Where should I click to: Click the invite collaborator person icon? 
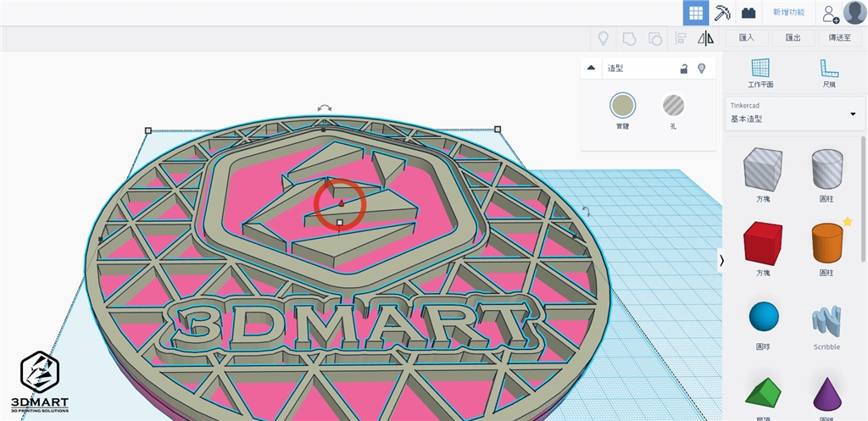click(830, 13)
